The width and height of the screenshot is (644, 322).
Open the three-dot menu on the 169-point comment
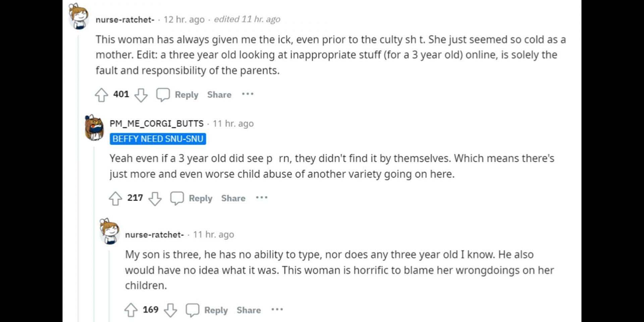(277, 310)
